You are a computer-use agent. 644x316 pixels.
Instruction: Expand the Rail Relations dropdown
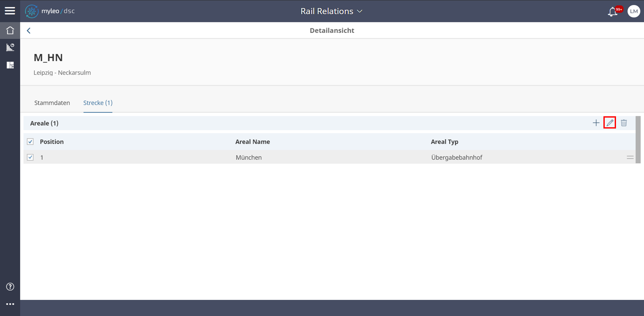tap(332, 11)
